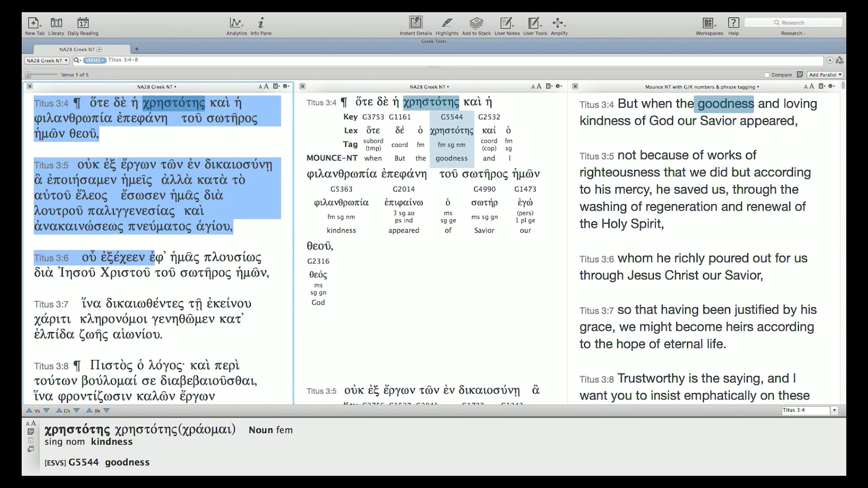Go to previous chapter with Ch up arrow
This screenshot has width=868, height=488.
(59, 411)
